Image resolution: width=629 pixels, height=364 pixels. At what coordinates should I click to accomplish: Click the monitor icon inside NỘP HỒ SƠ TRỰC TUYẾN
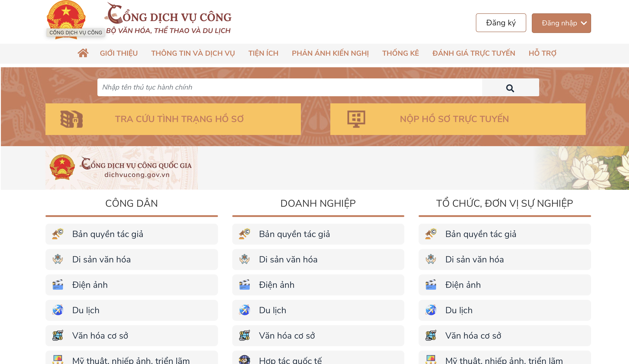[x=357, y=119]
